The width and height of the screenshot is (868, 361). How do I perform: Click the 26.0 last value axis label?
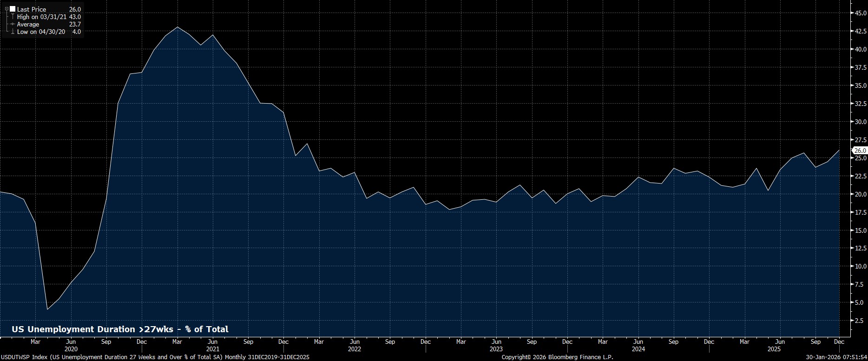pos(860,151)
